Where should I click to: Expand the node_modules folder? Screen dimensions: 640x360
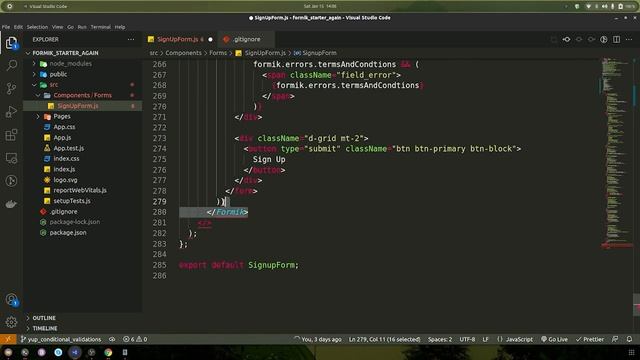[71, 64]
